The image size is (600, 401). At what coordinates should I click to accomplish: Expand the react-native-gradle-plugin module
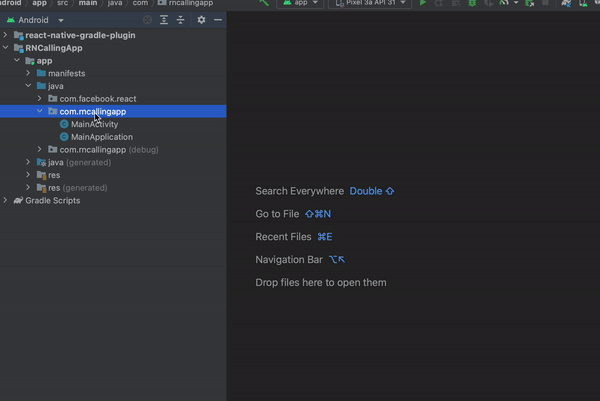(x=5, y=35)
